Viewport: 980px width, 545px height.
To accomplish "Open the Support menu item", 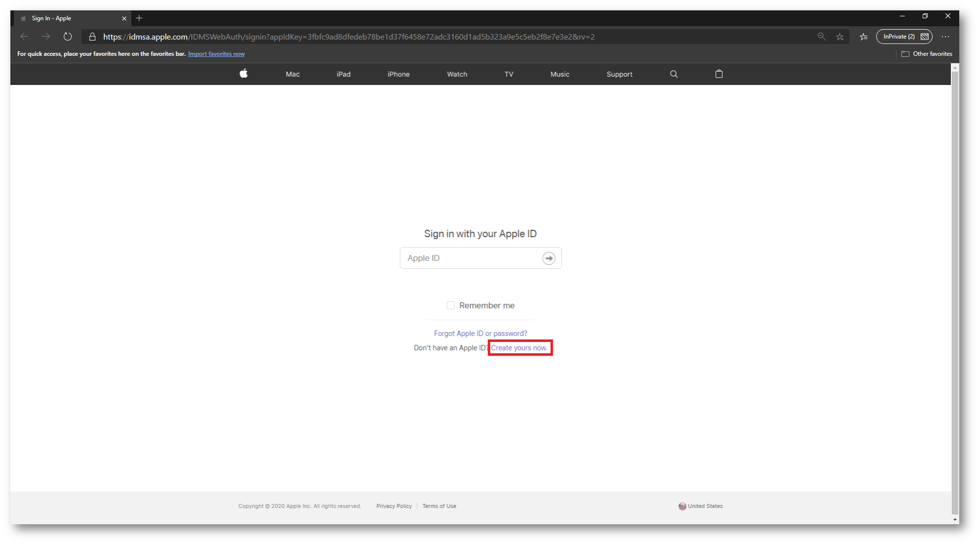I will point(619,74).
